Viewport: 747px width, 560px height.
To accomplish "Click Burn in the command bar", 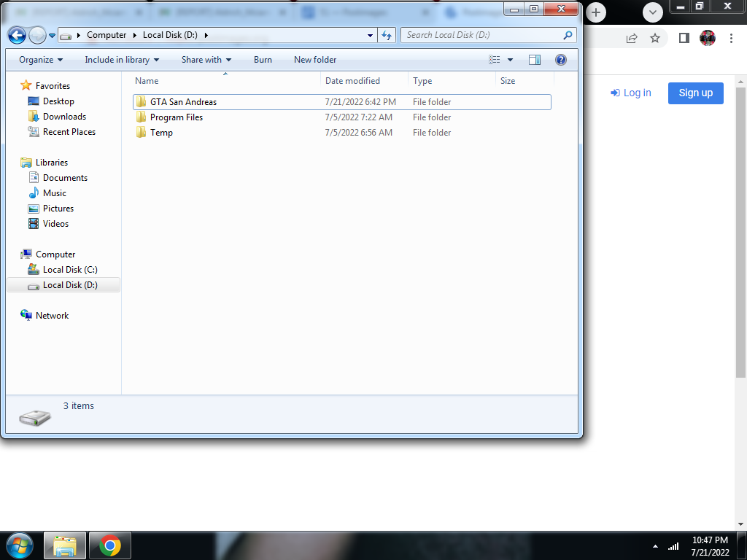I will point(263,60).
